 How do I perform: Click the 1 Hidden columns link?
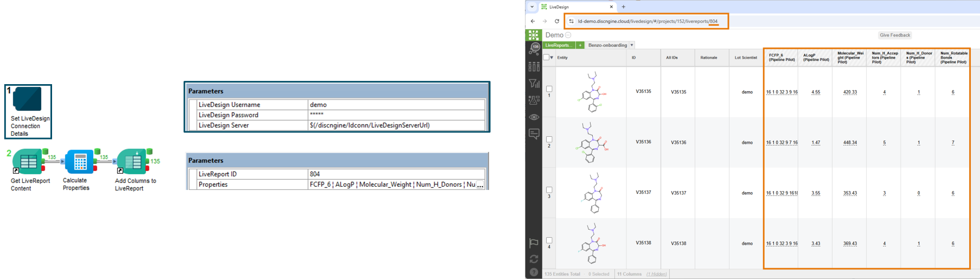[x=656, y=274]
